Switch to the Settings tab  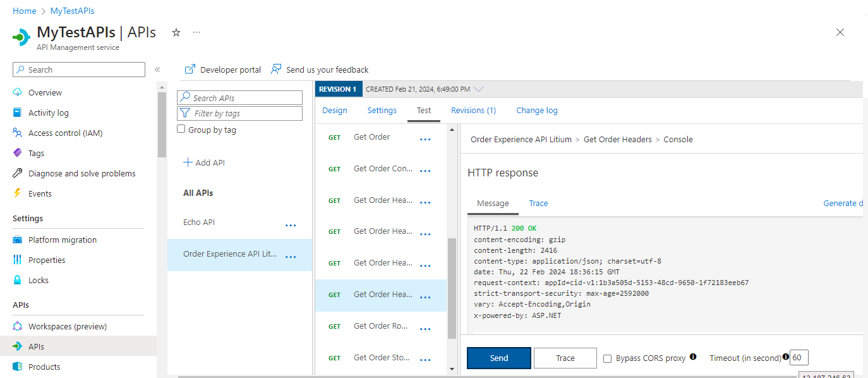click(x=382, y=110)
